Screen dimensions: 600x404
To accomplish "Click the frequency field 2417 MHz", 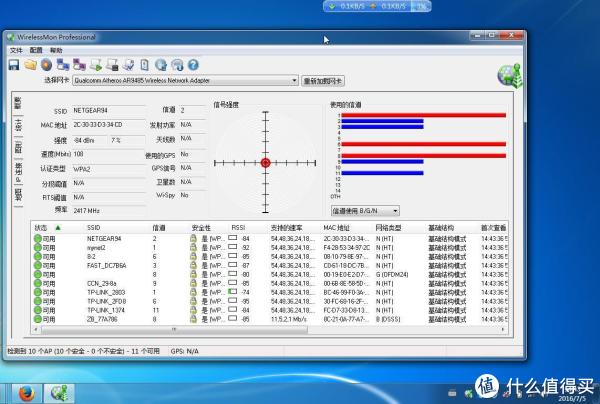I will (x=109, y=210).
